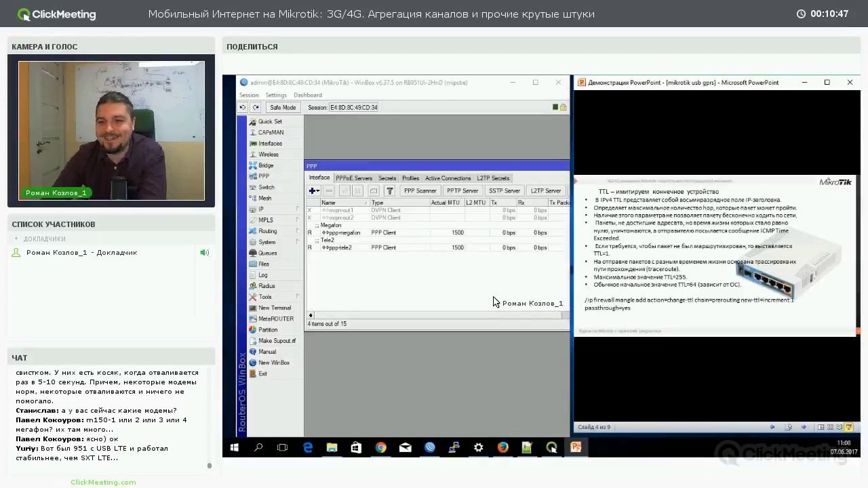
Task: Switch PowerPoint to Slide Sorter view
Action: pos(831,427)
